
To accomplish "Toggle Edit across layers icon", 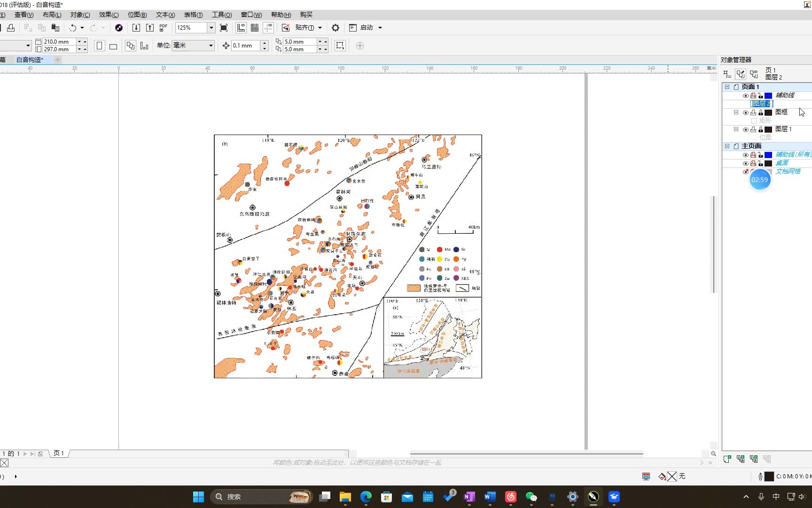I will coord(741,74).
